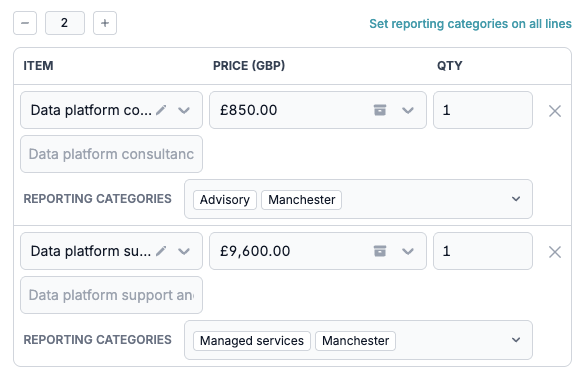This screenshot has height=380, width=584.
Task: Click the PRICE (GBP) column header
Action: [x=249, y=66]
